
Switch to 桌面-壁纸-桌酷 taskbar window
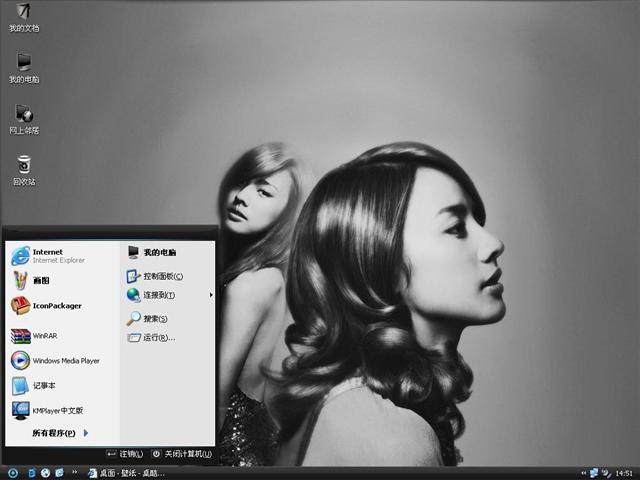(127, 473)
